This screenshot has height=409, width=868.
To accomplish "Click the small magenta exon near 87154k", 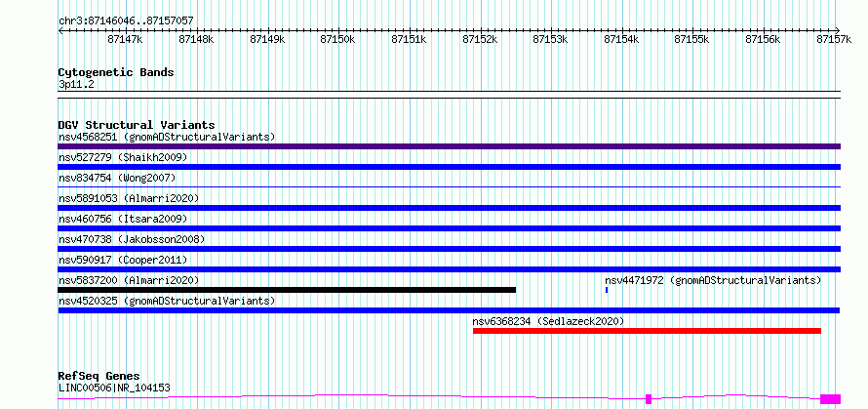I will tap(649, 399).
